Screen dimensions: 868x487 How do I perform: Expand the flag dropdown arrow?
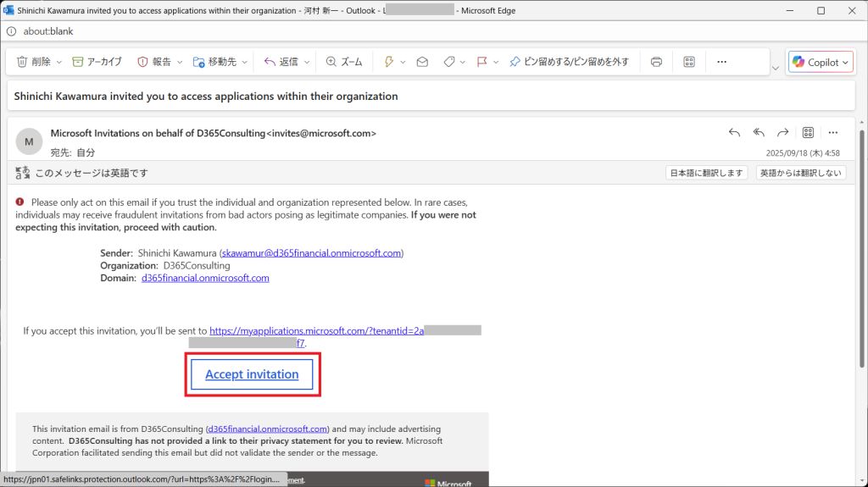[495, 62]
